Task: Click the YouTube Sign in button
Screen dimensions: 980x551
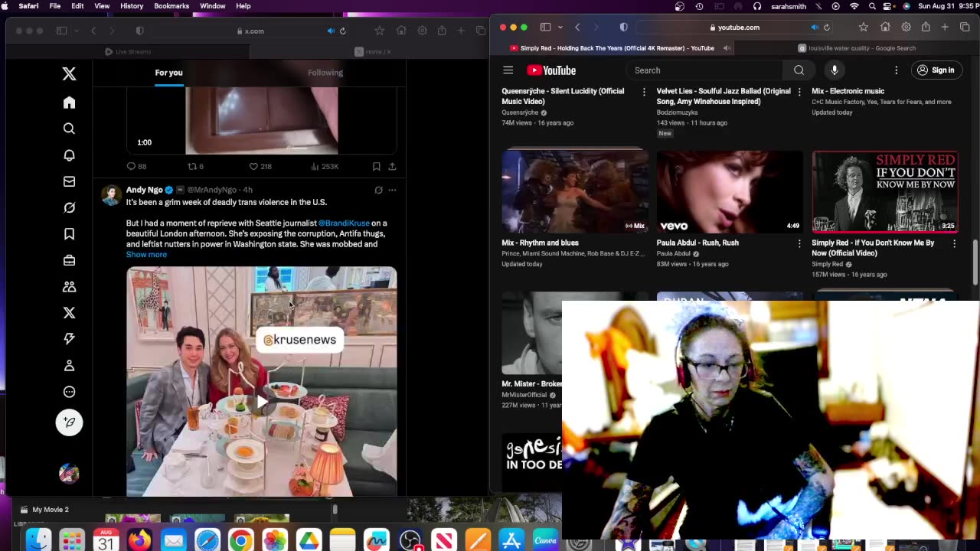Action: 936,70
